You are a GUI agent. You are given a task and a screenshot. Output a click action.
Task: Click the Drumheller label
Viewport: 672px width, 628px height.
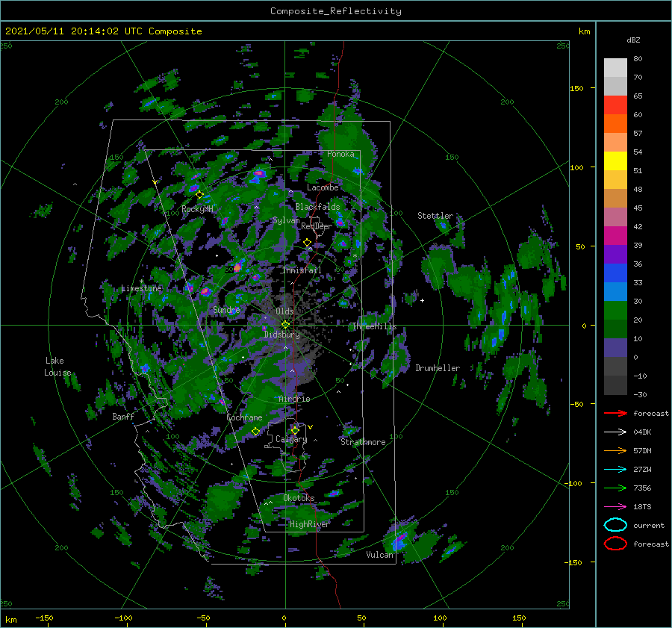coord(438,368)
